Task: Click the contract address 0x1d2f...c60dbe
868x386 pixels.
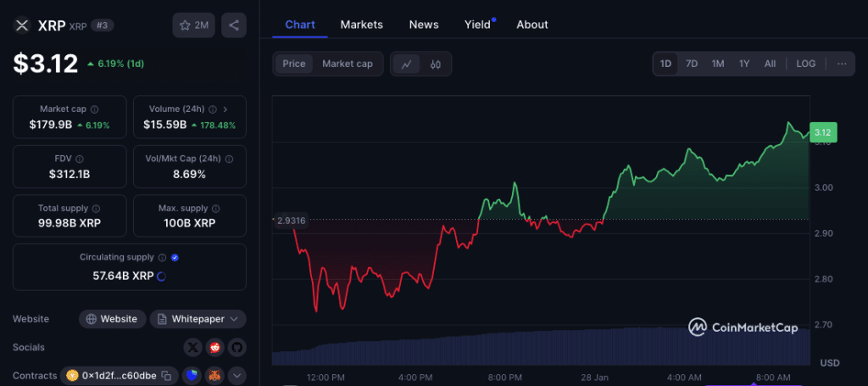Action: point(119,376)
